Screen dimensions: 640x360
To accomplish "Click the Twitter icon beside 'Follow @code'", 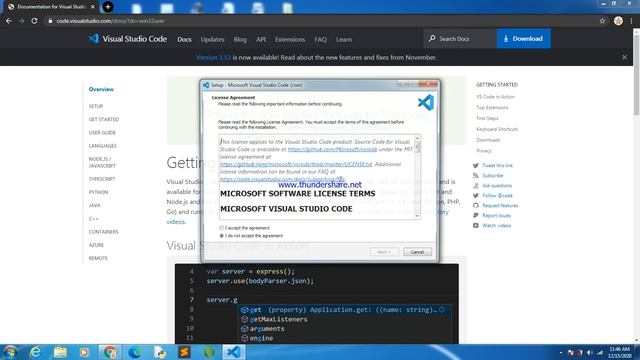I will [x=476, y=196].
